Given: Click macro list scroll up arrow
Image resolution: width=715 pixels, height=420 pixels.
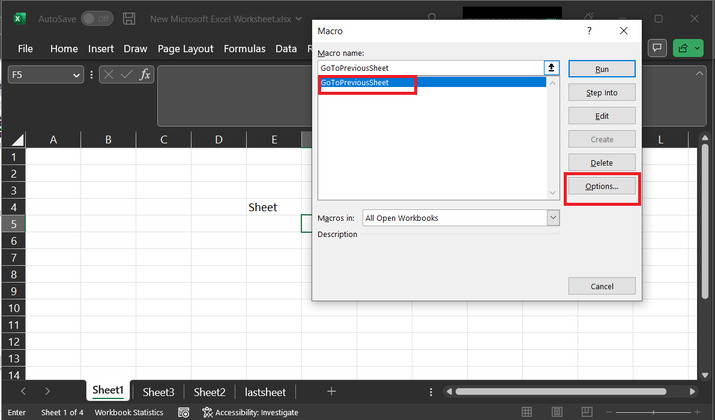Looking at the screenshot, I should [x=552, y=83].
